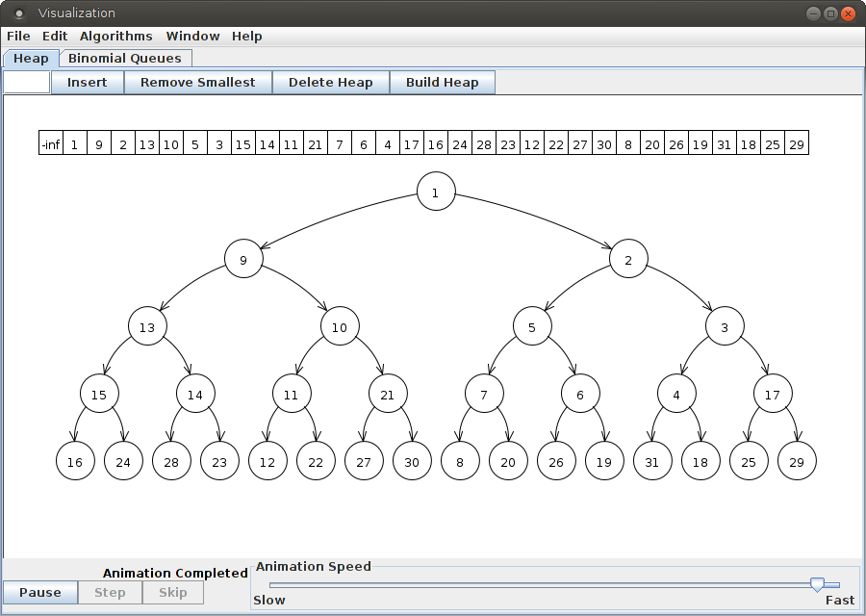Image resolution: width=866 pixels, height=616 pixels.
Task: Click the value input field beside Insert
Action: click(x=27, y=83)
